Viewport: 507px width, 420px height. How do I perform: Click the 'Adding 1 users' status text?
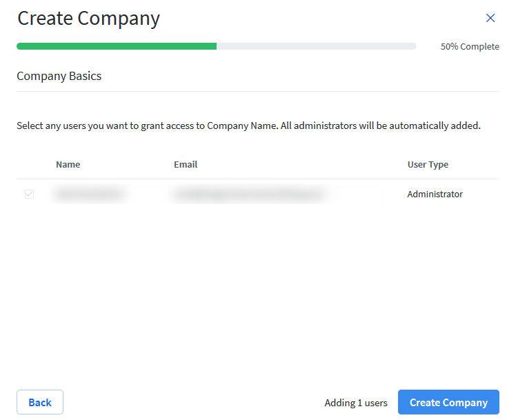(x=356, y=403)
